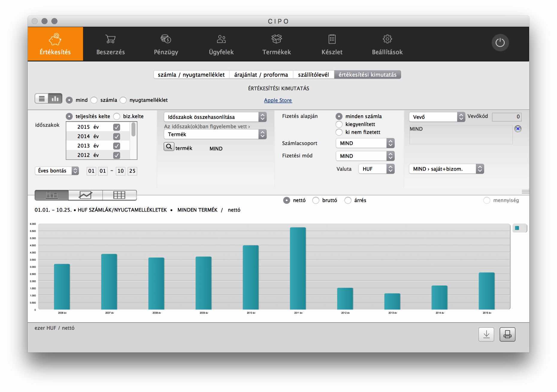Switch to szállítólevél tab
This screenshot has height=392, width=557.
coord(313,75)
